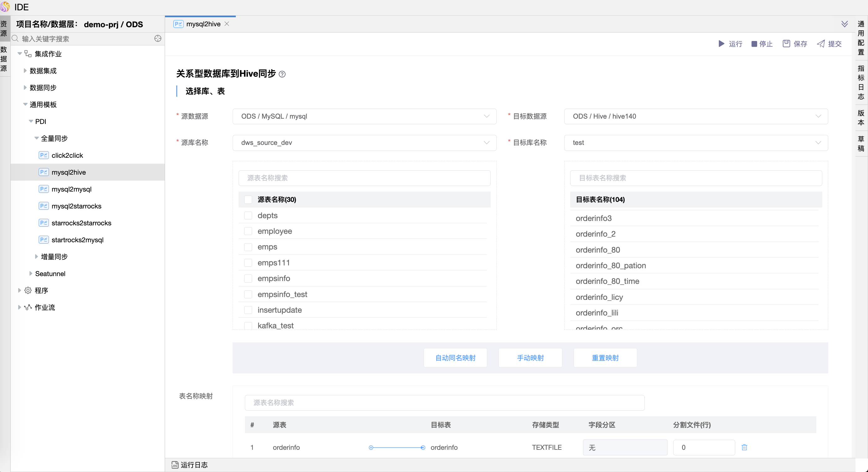
Task: Open the 目标库名称 dropdown showing test
Action: 696,143
